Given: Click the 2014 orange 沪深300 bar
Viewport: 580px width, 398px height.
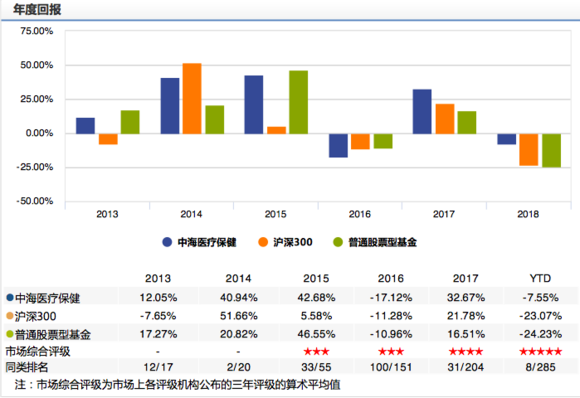Looking at the screenshot, I should (192, 98).
